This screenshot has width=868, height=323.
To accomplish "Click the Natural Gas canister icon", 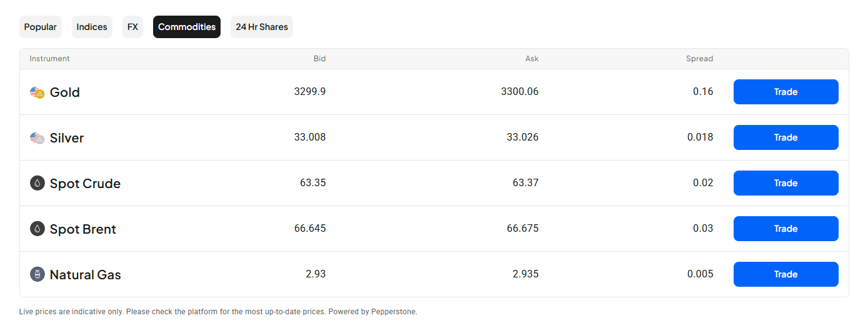I will (x=37, y=274).
